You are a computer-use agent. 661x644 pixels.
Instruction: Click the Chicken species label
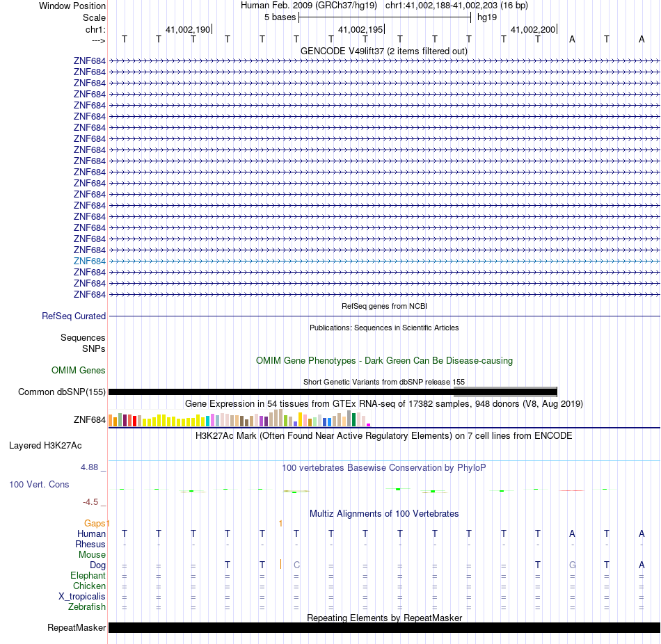(89, 586)
